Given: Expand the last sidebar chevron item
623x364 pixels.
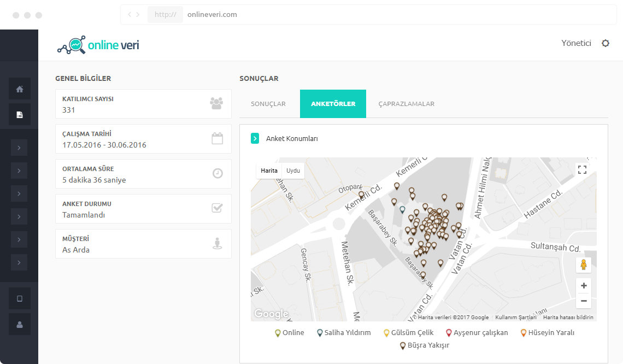Looking at the screenshot, I should (19, 263).
